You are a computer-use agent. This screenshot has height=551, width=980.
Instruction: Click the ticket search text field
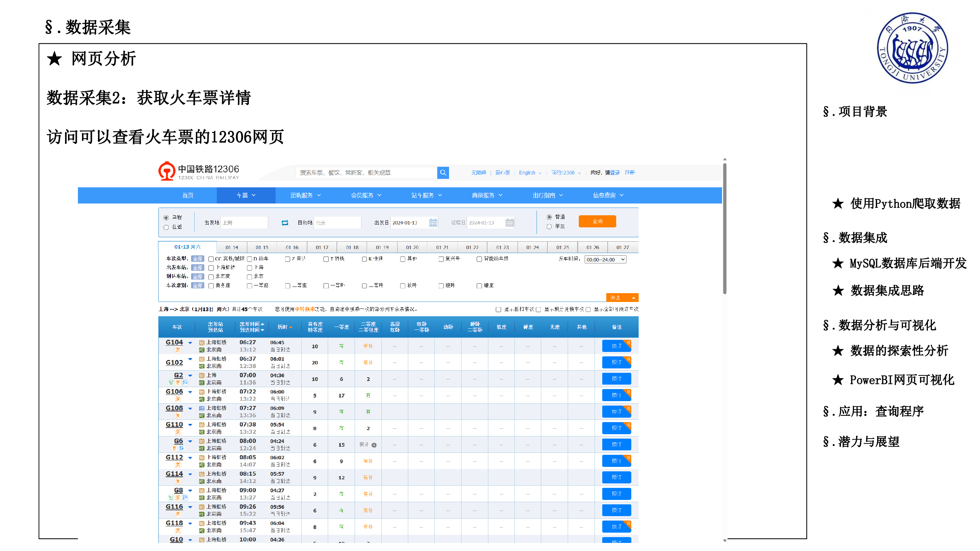click(366, 173)
